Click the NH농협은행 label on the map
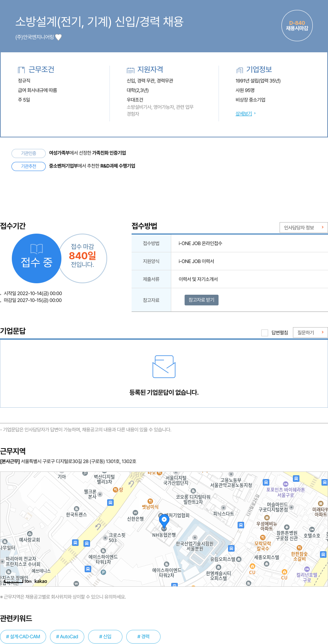This screenshot has width=328, height=644. pos(164,535)
